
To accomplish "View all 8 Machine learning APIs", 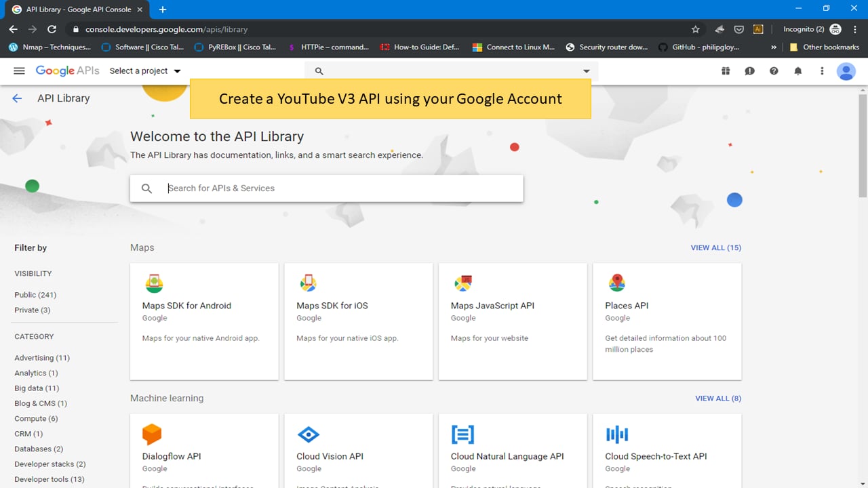I will (x=718, y=398).
